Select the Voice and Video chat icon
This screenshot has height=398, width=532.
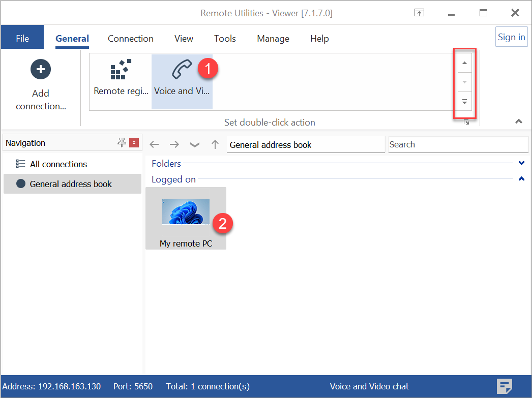(x=182, y=71)
